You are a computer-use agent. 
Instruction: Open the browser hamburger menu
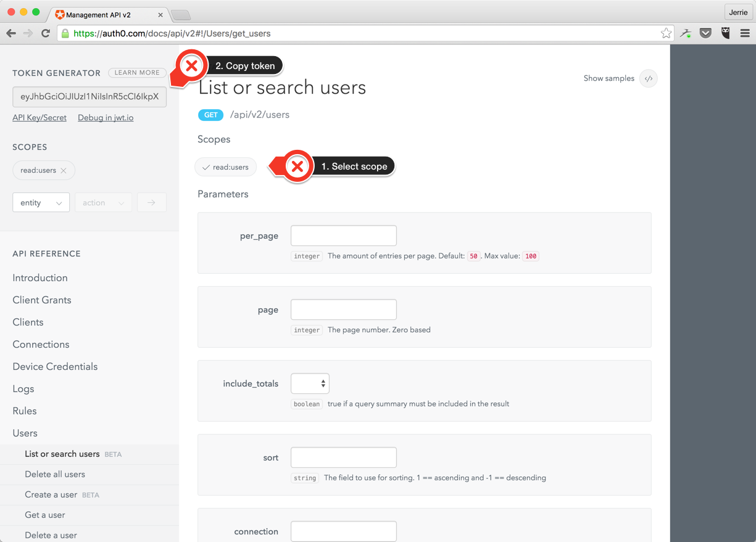[744, 33]
